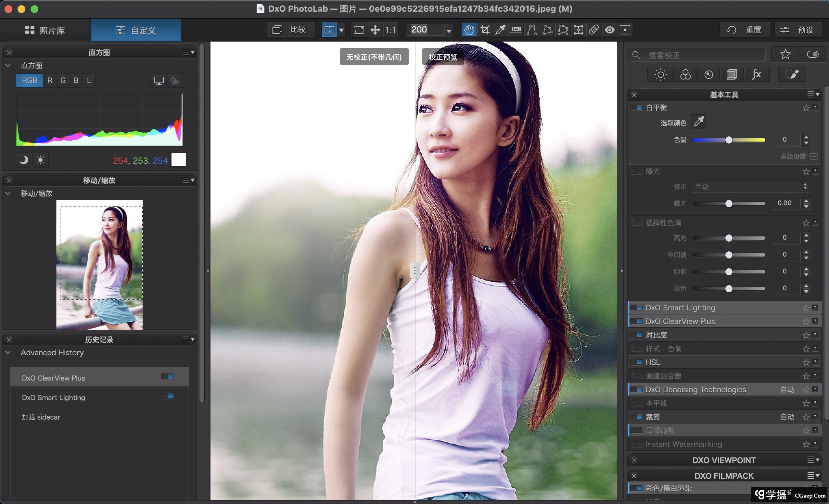This screenshot has width=829, height=504.
Task: Toggle DxO ClearView Plus in history list
Action: click(x=167, y=377)
